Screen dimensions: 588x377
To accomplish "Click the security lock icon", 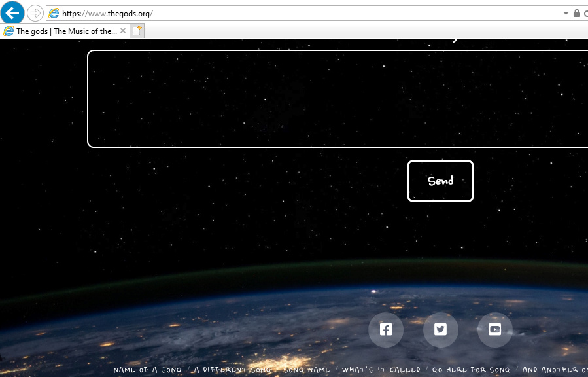I will tap(577, 13).
